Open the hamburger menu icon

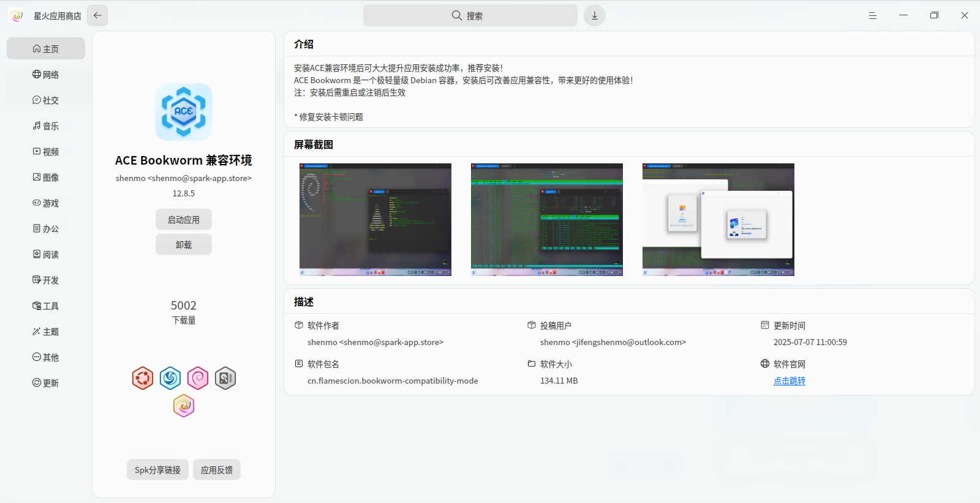coord(873,15)
